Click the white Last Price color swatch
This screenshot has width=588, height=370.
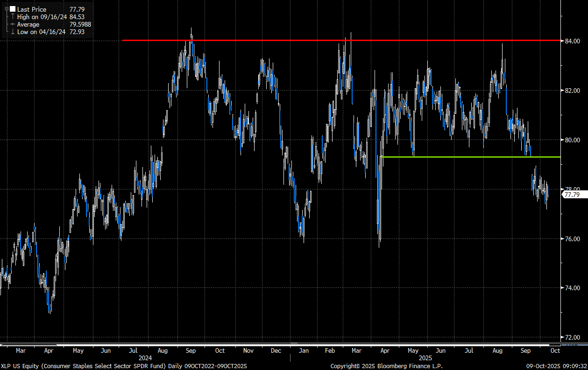coord(13,9)
